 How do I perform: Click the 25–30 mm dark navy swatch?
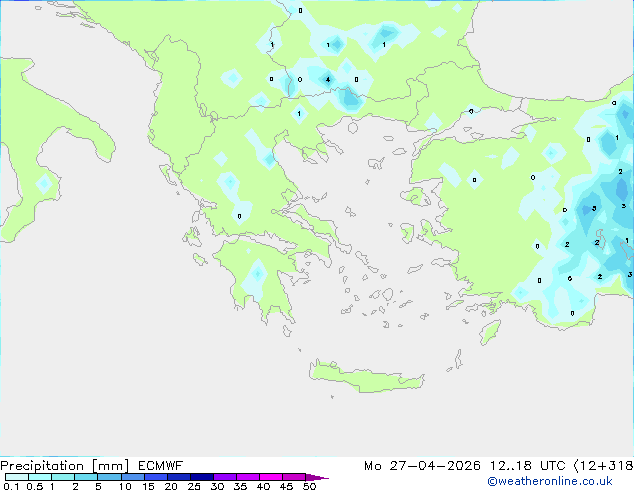click(x=202, y=477)
